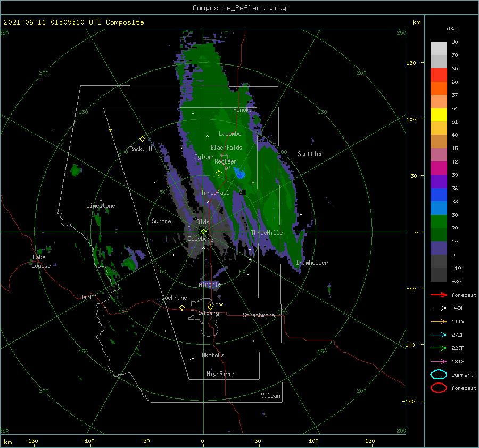This screenshot has height=448, width=479.
Task: Click the Composite_Reflectivity title
Action: [x=240, y=8]
